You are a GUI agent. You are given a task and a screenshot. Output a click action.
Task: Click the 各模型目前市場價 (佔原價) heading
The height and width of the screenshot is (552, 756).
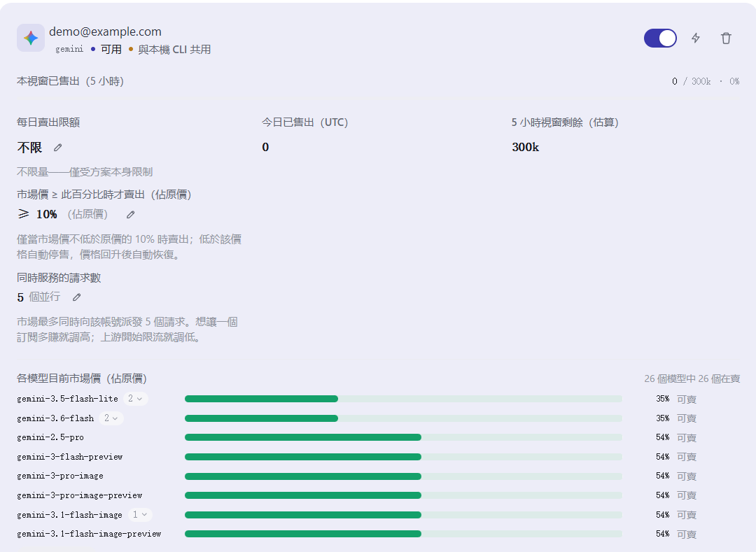81,378
